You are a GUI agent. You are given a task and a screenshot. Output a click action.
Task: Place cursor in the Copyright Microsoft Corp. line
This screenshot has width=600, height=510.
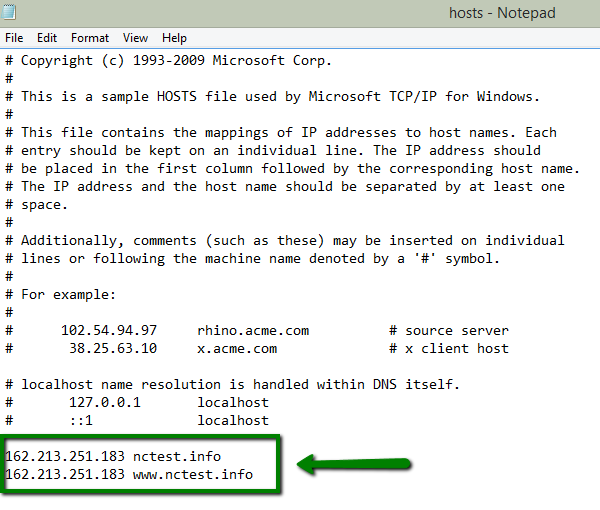coord(176,60)
